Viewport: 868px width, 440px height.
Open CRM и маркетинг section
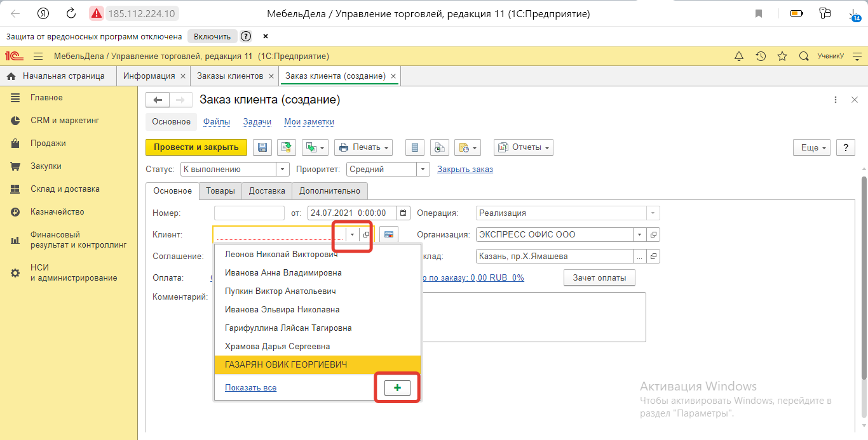coord(69,121)
